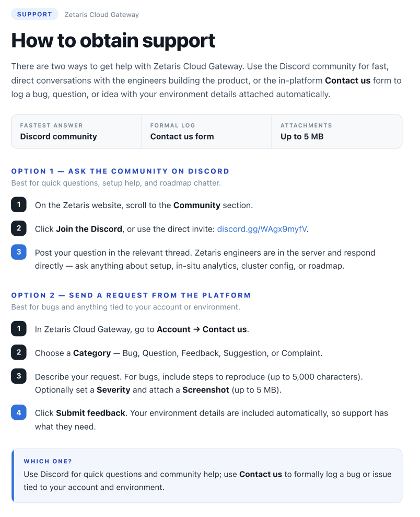Screen dimensions: 420x517
Task: Click the Which One? callout box
Action: pos(207,476)
